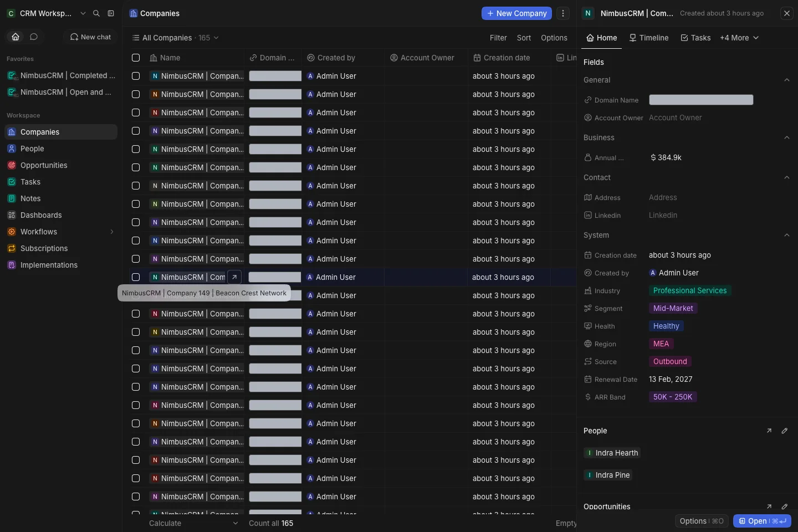Collapse the Contact fields section
The width and height of the screenshot is (798, 532).
787,177
